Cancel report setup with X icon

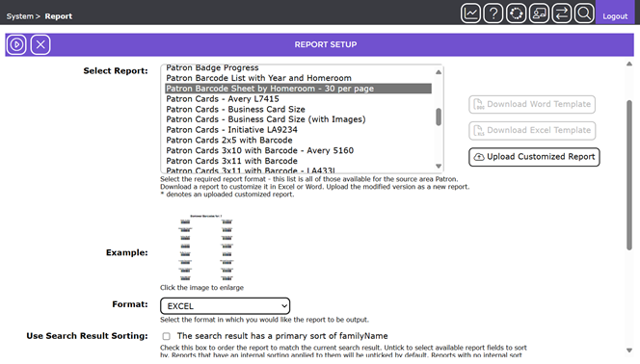40,44
